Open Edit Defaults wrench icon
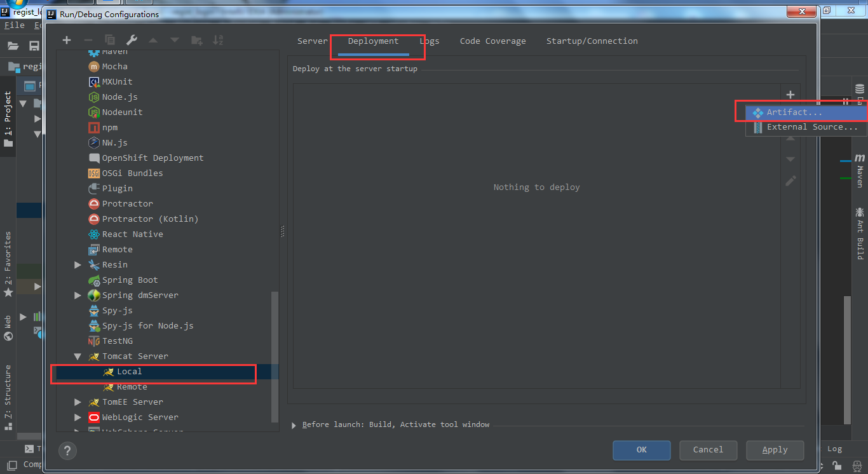This screenshot has height=474, width=868. [131, 40]
